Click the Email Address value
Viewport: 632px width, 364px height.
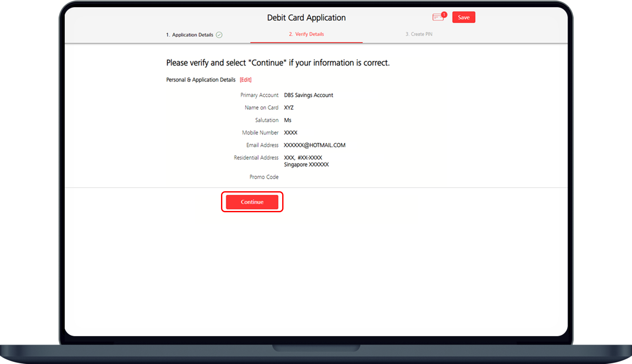pos(315,145)
